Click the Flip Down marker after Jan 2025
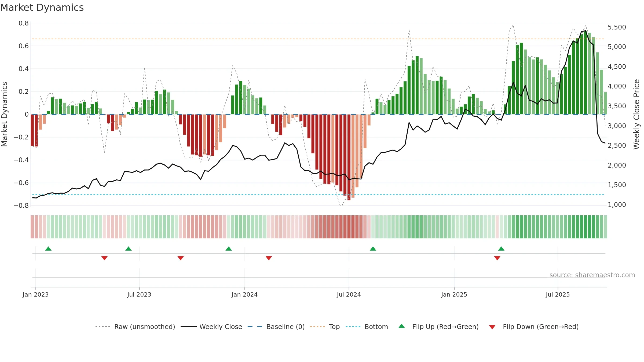The width and height of the screenshot is (644, 362). pyautogui.click(x=497, y=258)
